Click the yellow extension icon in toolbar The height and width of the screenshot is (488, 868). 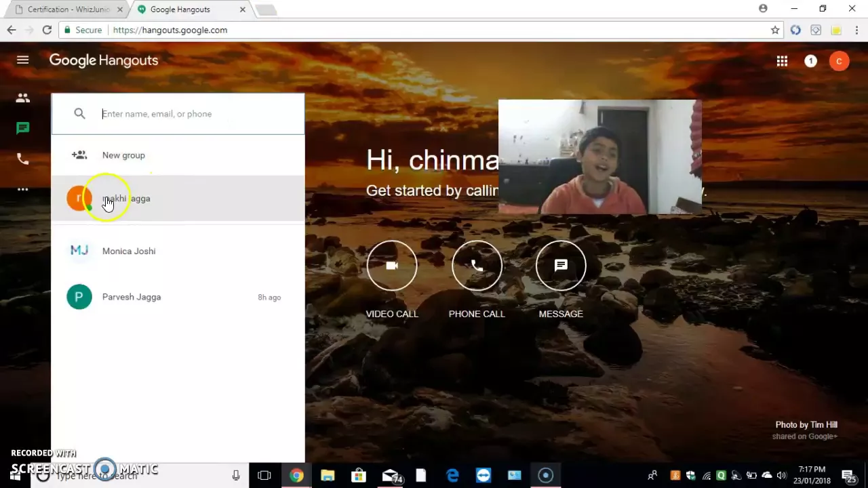tap(836, 30)
